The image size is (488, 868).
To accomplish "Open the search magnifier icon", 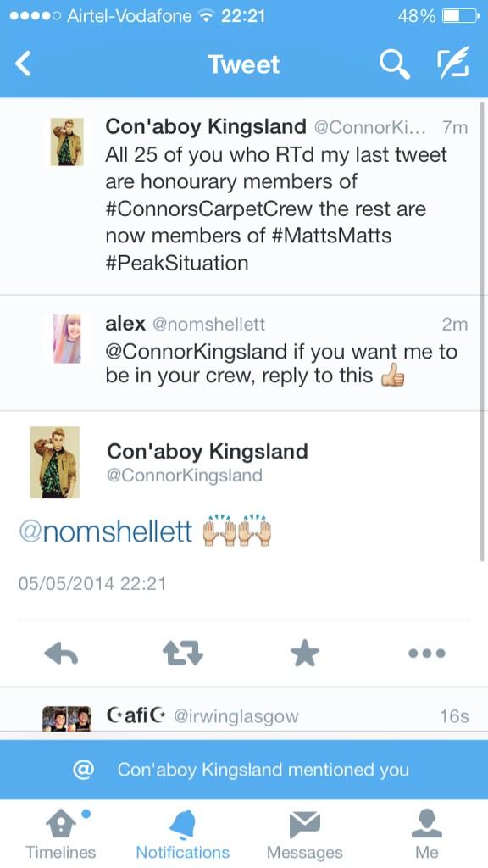I will pos(395,64).
